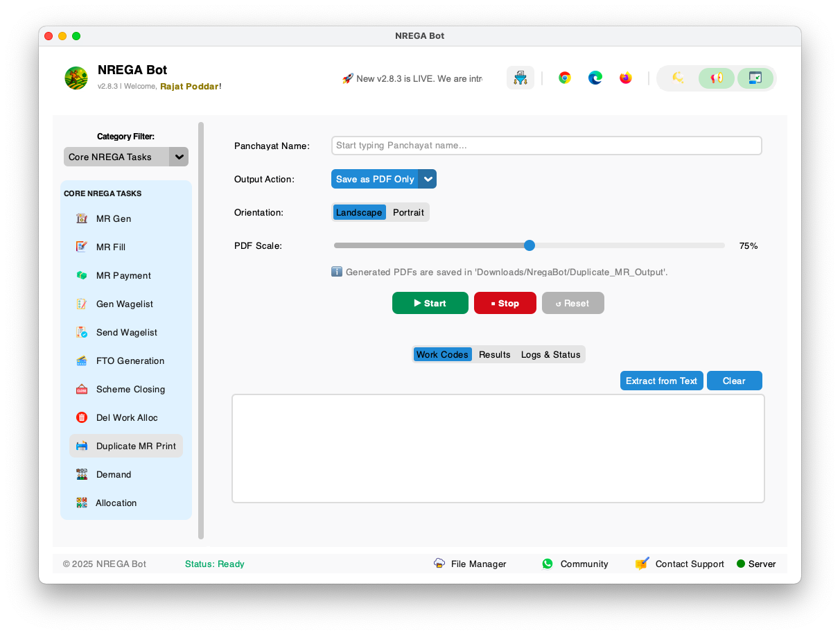Viewport: 840px width, 635px height.
Task: Open Gen Wagelist task
Action: click(126, 304)
